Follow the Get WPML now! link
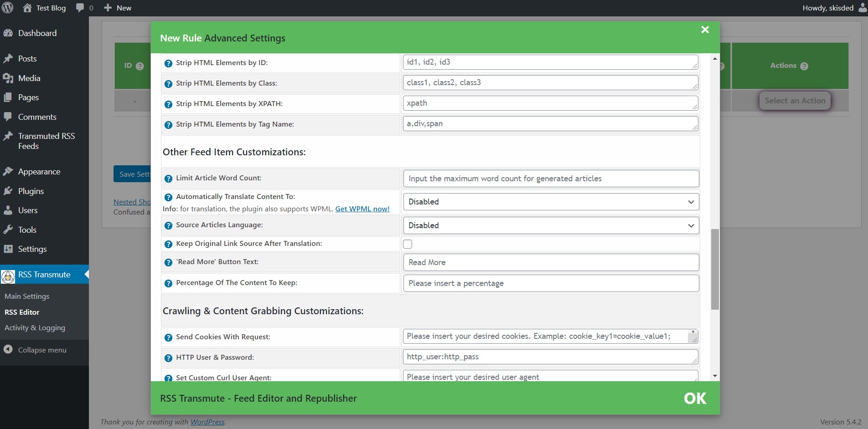The width and height of the screenshot is (868, 429). point(362,209)
